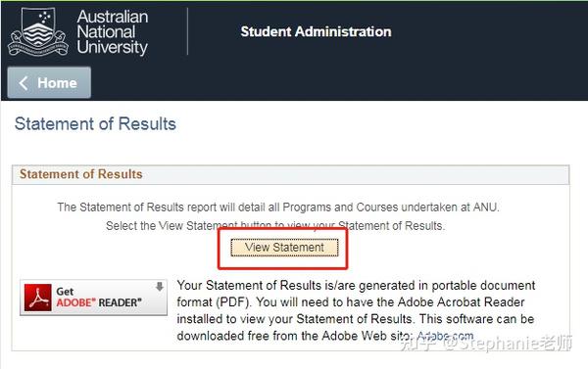Click the back chevron on Home button
Viewport: 588px width, 369px height.
pos(24,83)
